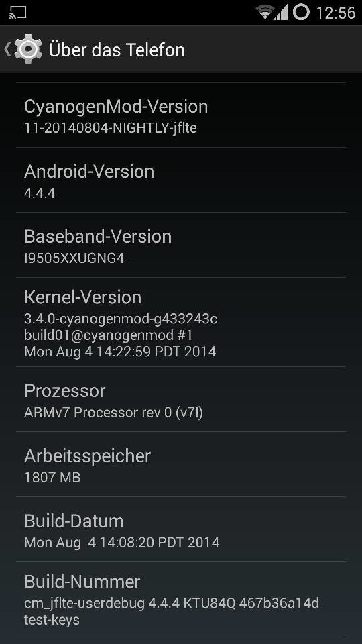Tap the 12:56 clock in status bar
This screenshot has height=644, width=362.
pyautogui.click(x=336, y=13)
